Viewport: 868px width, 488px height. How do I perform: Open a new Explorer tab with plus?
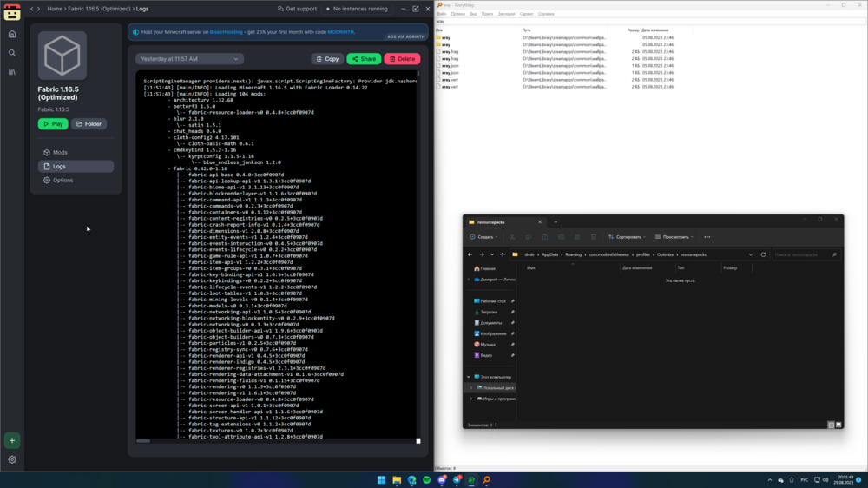(556, 222)
